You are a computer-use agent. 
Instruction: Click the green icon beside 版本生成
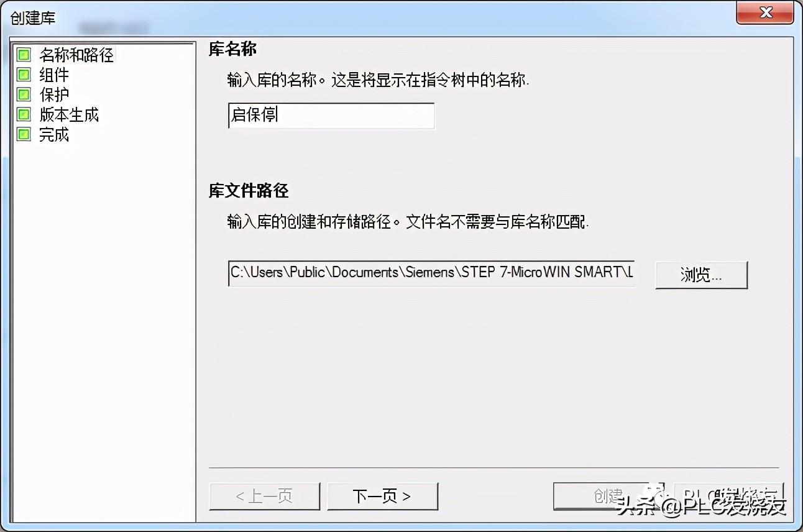[24, 115]
